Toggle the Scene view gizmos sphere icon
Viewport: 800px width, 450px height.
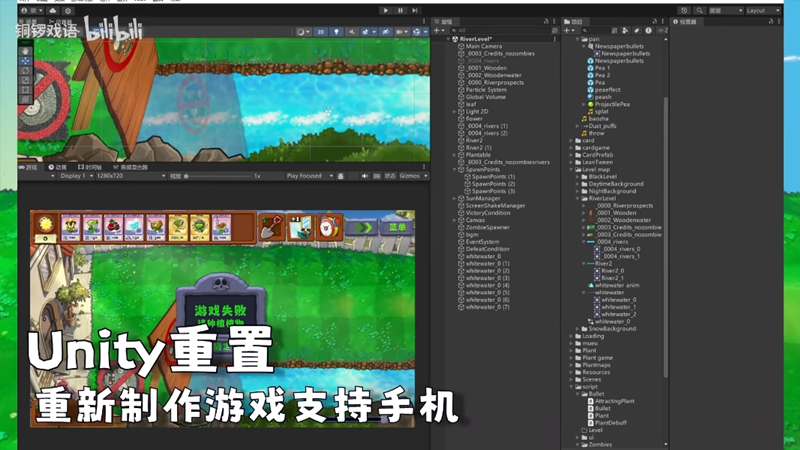pyautogui.click(x=417, y=32)
